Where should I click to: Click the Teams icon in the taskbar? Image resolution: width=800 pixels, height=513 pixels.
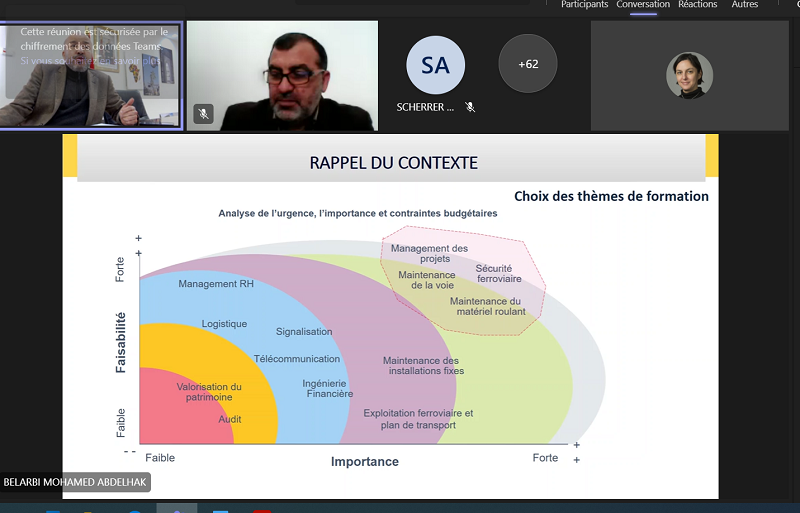pos(176,508)
